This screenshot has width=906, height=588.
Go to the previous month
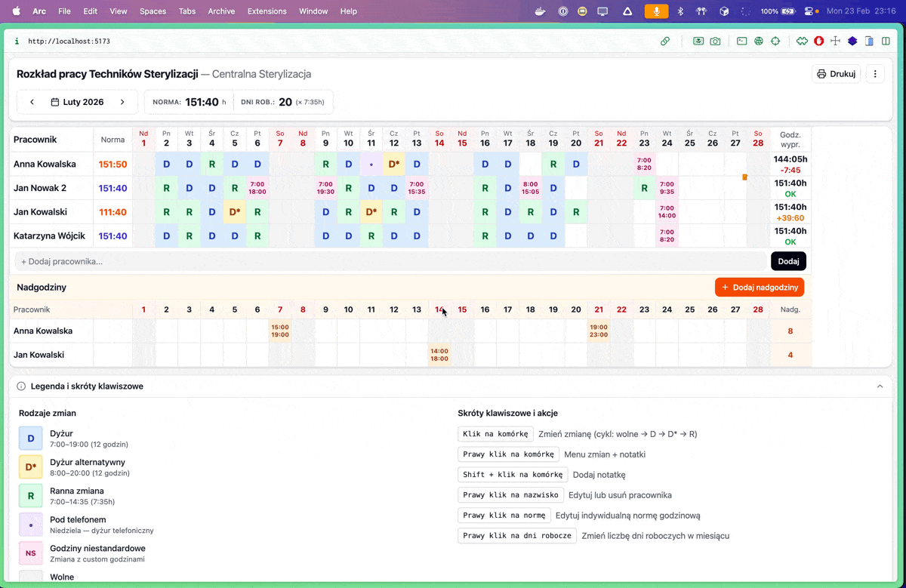(32, 102)
